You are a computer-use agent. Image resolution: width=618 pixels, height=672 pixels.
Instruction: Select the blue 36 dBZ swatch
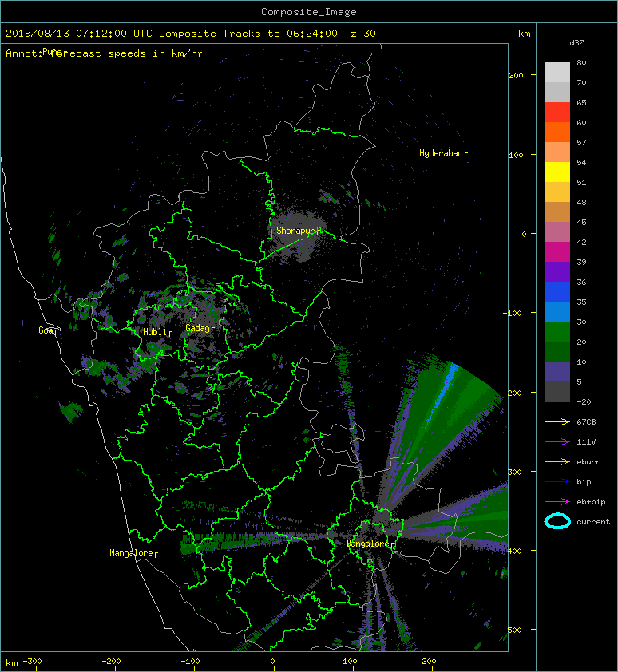coord(557,291)
